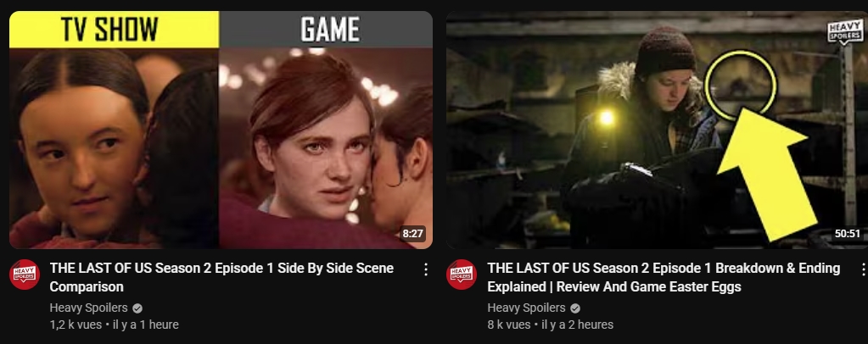Screen dimensions: 868x344
Task: Click Heavy Spoilers avatar beside Side By Side title
Action: (25, 275)
